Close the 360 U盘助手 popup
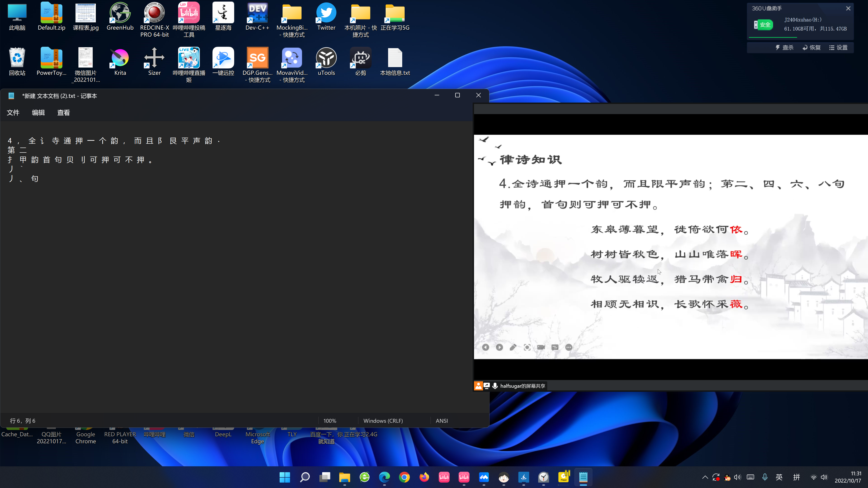This screenshot has height=488, width=868. (x=848, y=8)
